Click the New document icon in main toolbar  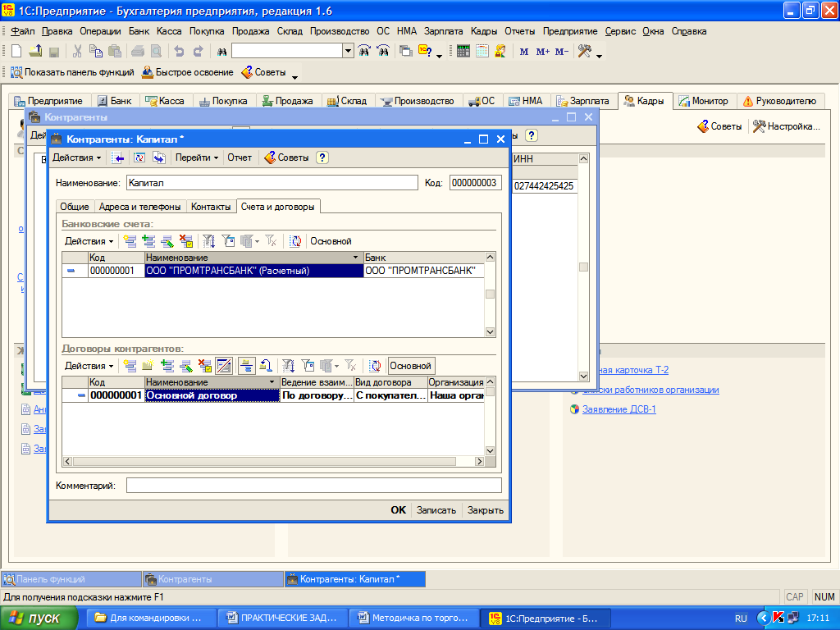16,52
